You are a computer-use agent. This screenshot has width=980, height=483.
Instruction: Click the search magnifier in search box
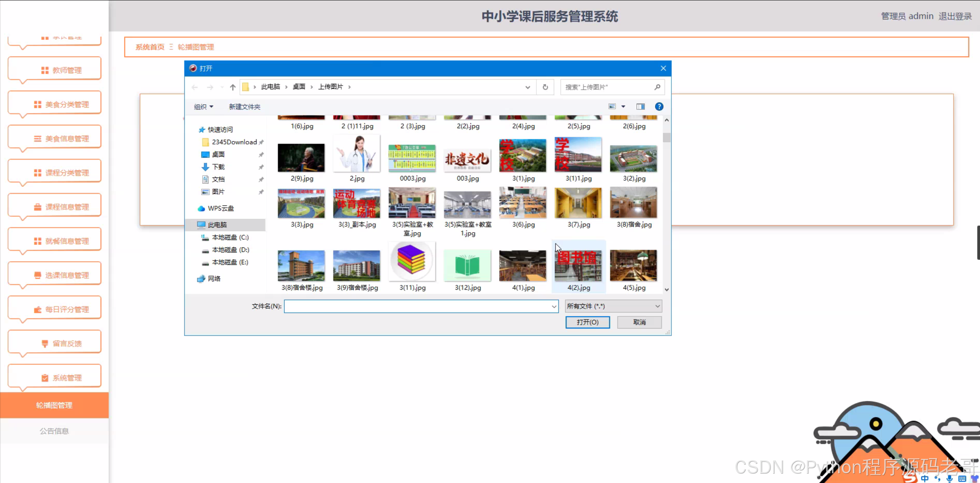coord(657,87)
